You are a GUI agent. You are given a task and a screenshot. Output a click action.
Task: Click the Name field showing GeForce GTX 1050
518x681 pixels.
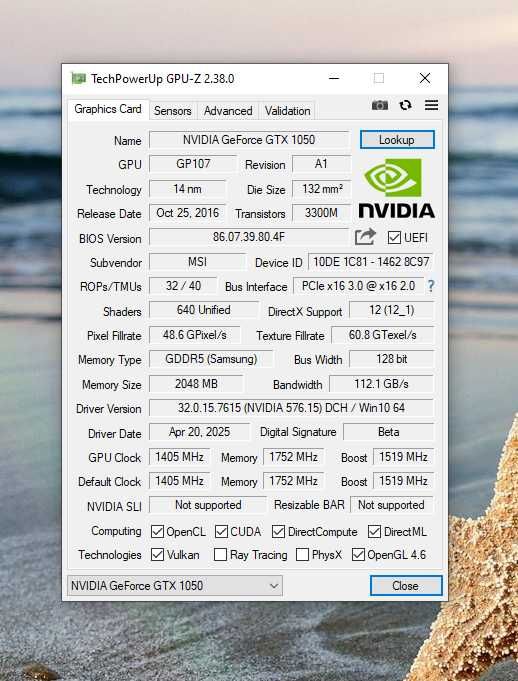pos(249,140)
